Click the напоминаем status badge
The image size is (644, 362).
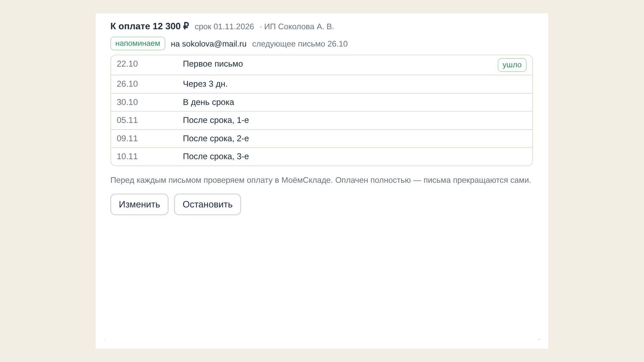(138, 44)
